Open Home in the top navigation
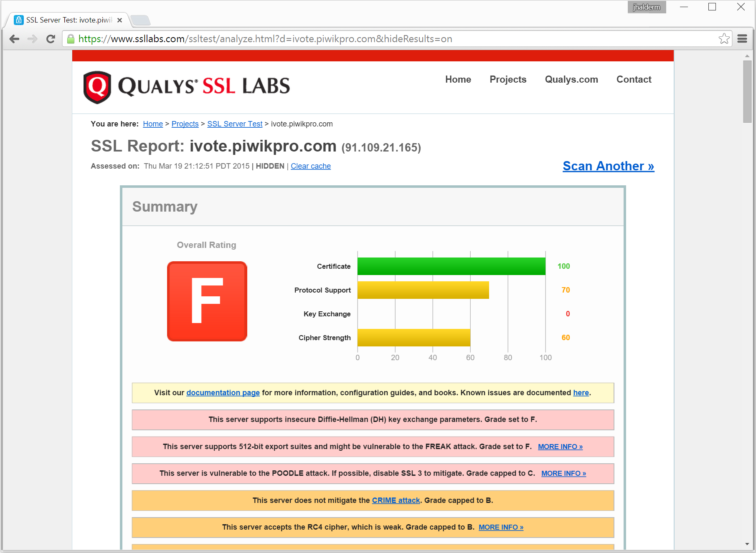The width and height of the screenshot is (756, 553). coord(458,79)
